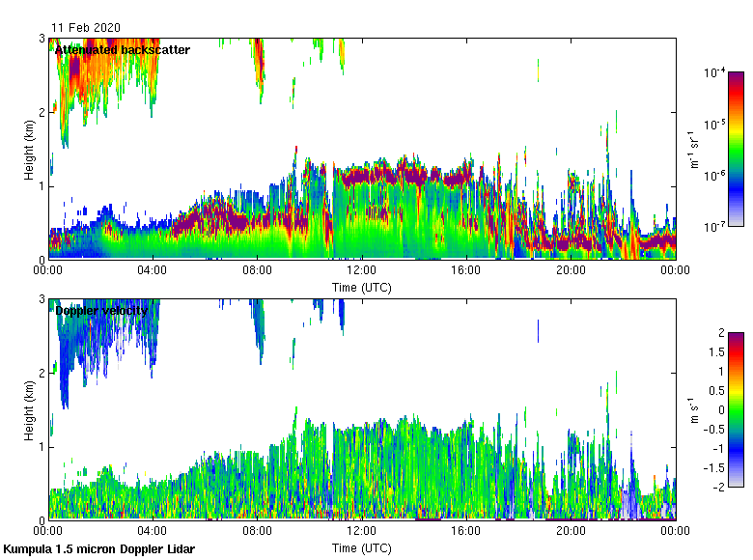Click 12:00 tick on backscatter time axis
This screenshot has width=753, height=560.
(x=361, y=271)
